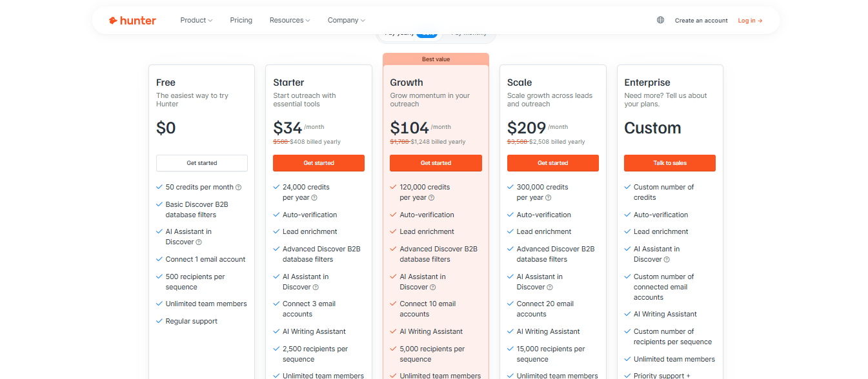Click the Best value banner on Growth plan

pos(436,59)
